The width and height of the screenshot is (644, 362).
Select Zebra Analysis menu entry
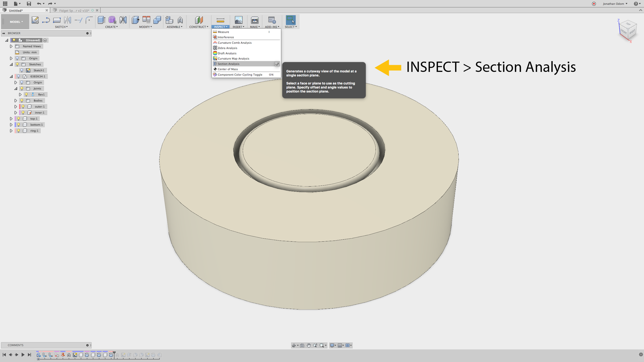coord(227,48)
